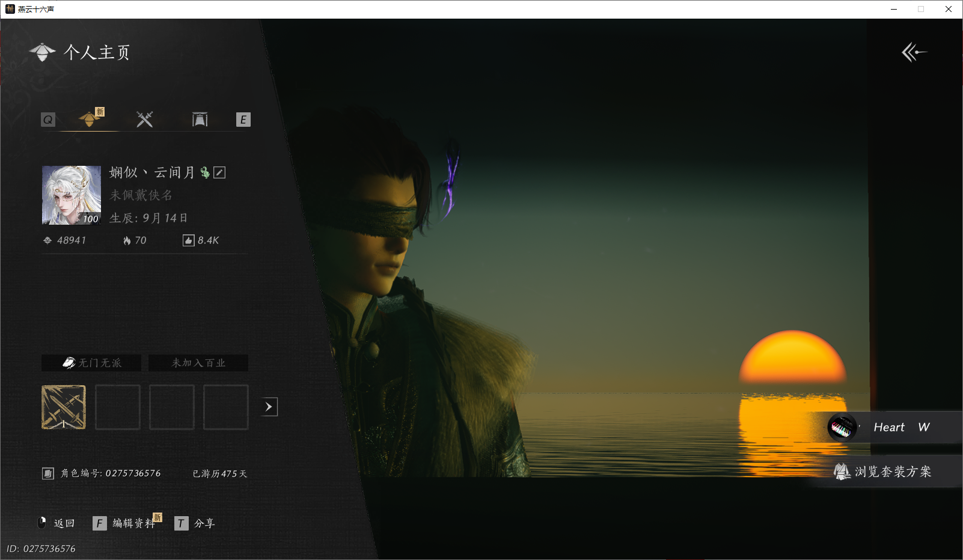The image size is (963, 560).
Task: Switch to the gate building tab icon
Action: (x=200, y=119)
